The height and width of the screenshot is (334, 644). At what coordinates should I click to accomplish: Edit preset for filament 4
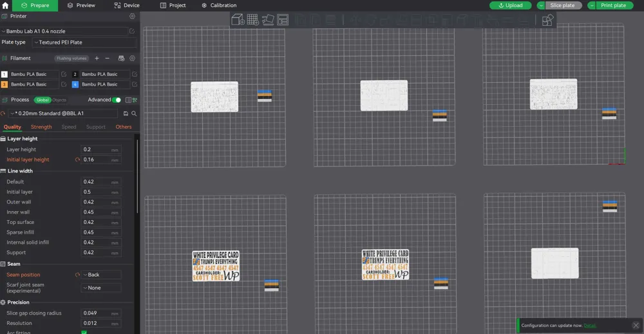135,84
